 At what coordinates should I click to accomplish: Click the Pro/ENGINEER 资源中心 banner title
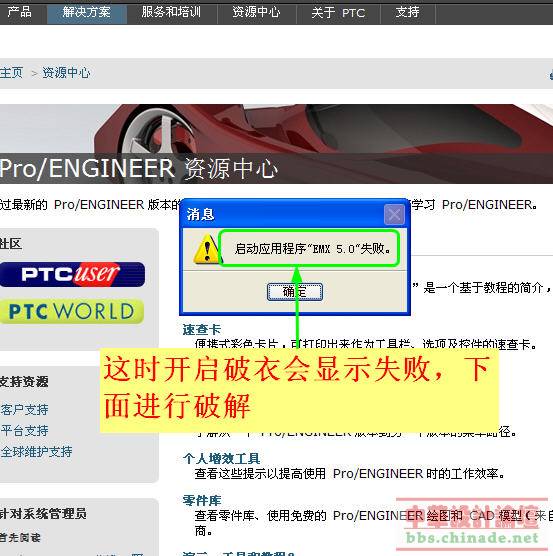pos(138,168)
